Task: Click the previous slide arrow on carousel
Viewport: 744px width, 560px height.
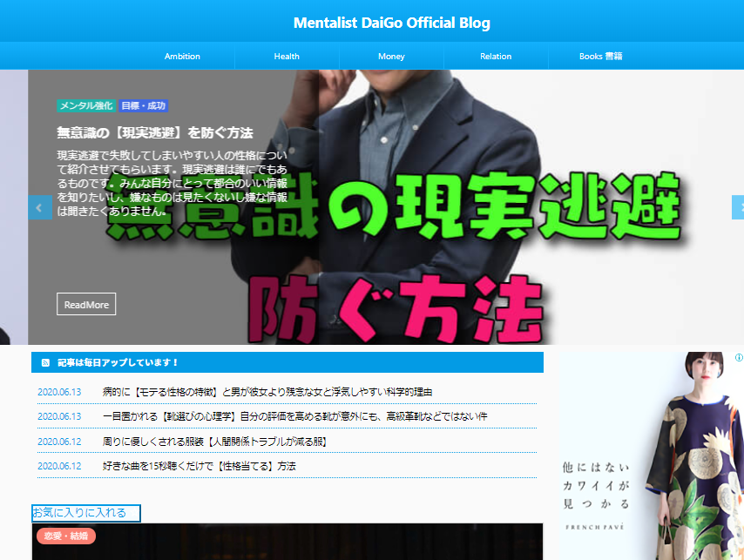Action: (x=39, y=207)
